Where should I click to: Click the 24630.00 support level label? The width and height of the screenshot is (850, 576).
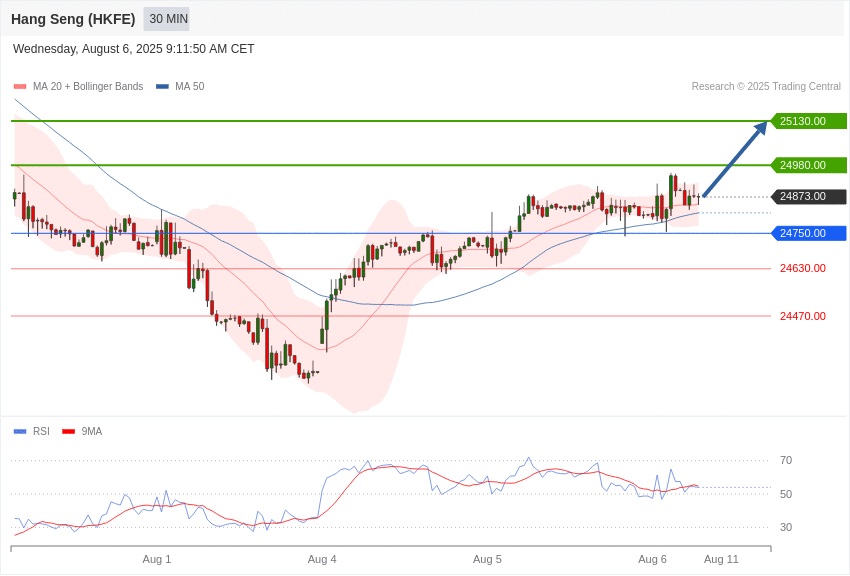tap(803, 268)
